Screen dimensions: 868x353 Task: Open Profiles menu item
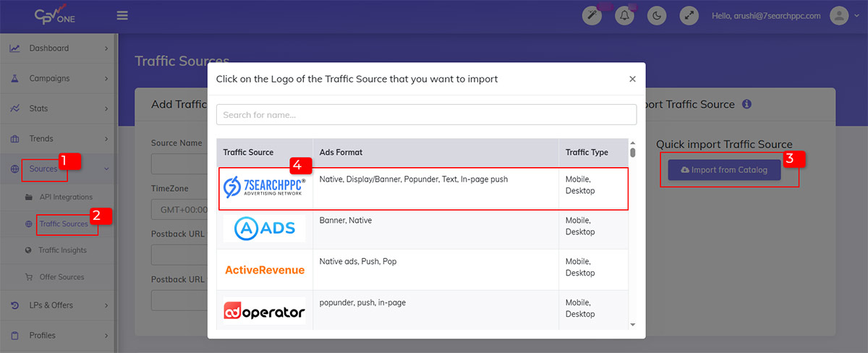pyautogui.click(x=58, y=336)
